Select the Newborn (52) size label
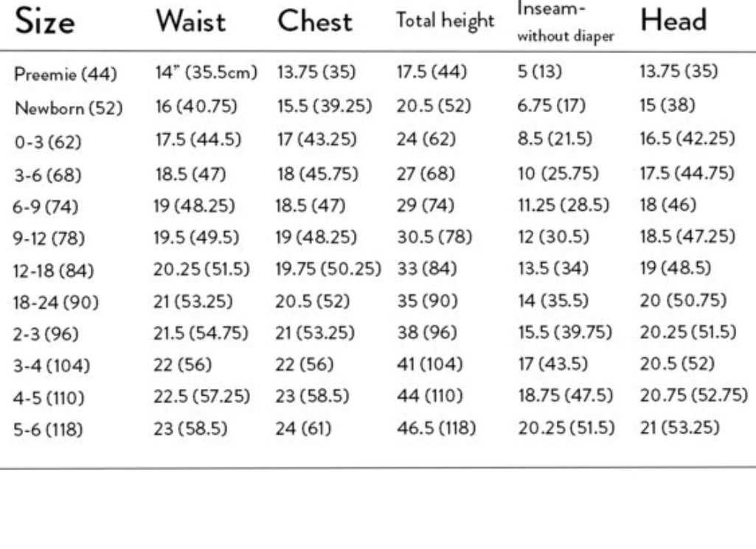 coord(69,108)
